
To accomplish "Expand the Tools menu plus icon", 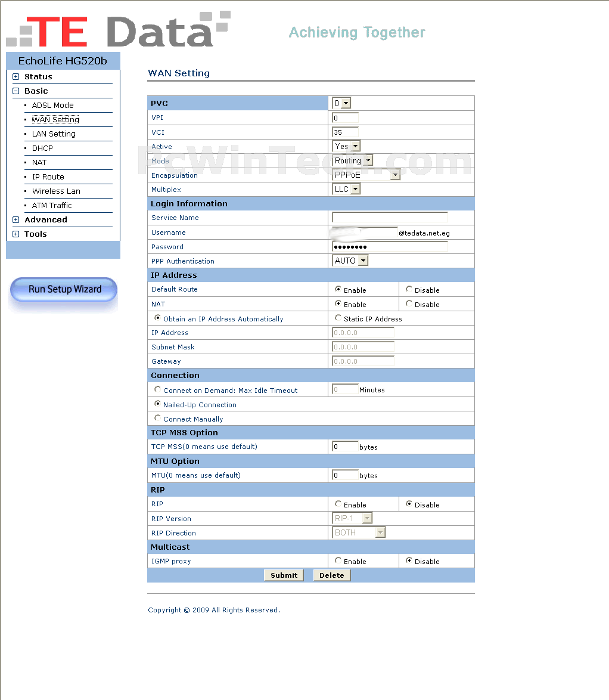I will 16,234.
